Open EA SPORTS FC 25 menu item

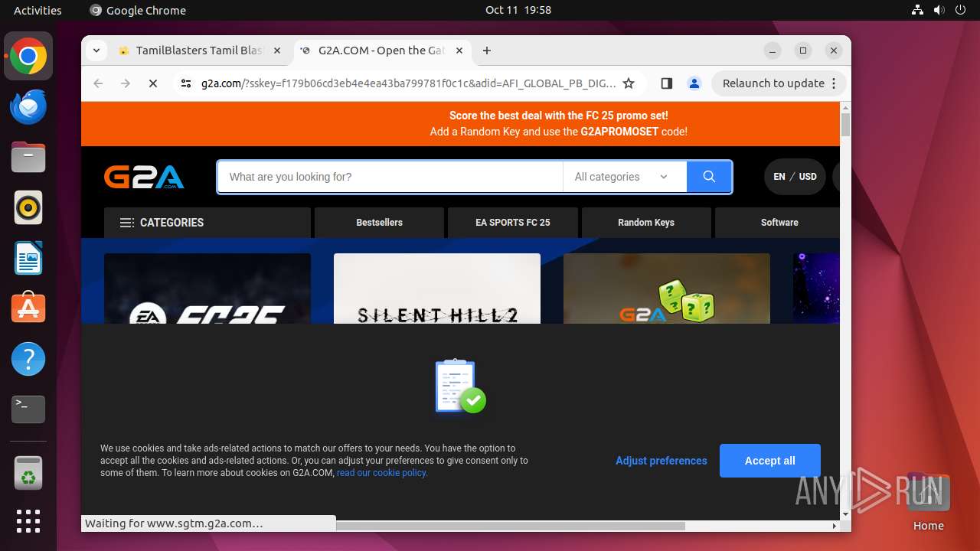(513, 223)
